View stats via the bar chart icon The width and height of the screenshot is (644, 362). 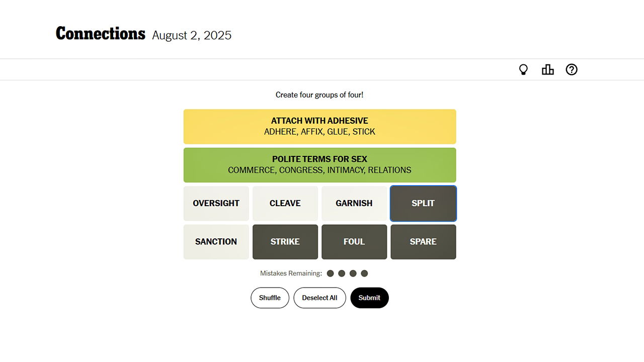547,69
